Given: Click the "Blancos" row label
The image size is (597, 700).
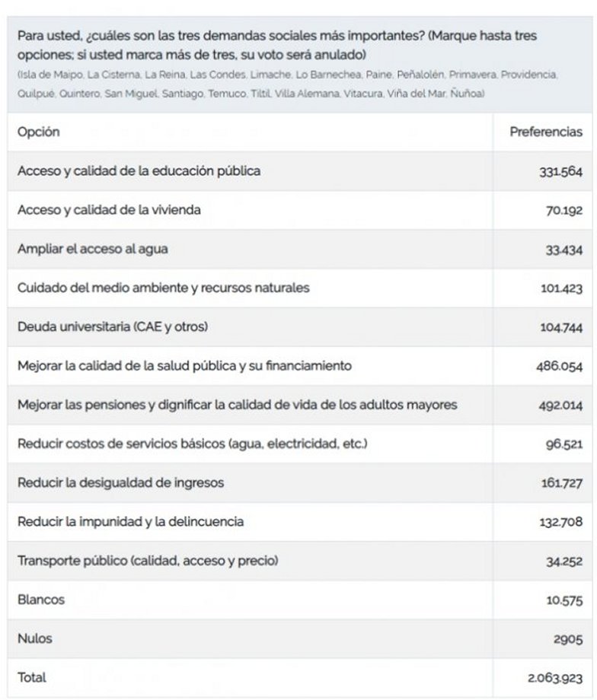Looking at the screenshot, I should (x=41, y=600).
